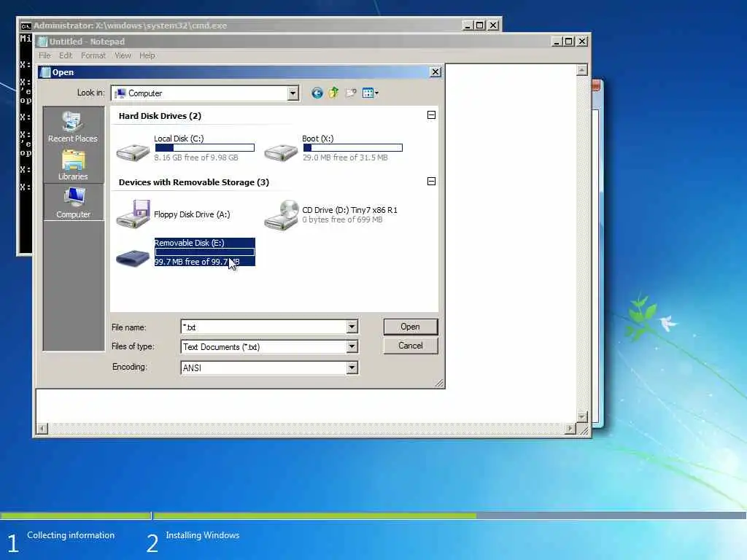Click the Floppy Disk Drive (A:) label
The height and width of the screenshot is (560, 747).
(192, 214)
